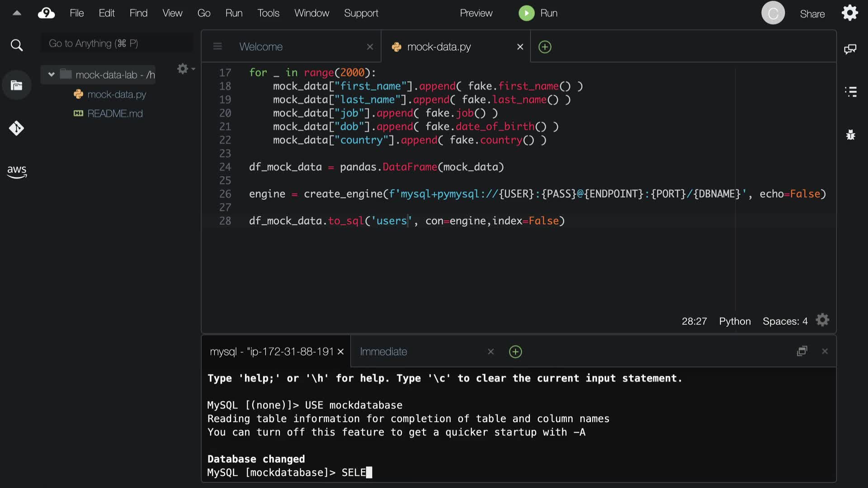The image size is (868, 488).
Task: Open editor pane tab list menu
Action: tap(217, 47)
